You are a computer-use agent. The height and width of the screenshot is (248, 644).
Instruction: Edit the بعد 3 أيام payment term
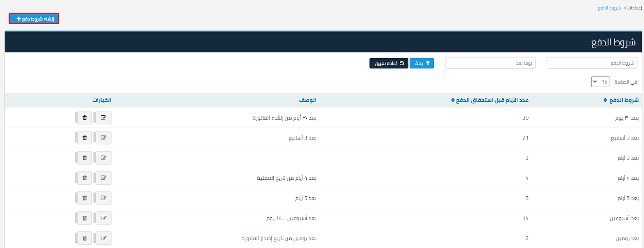(x=103, y=158)
